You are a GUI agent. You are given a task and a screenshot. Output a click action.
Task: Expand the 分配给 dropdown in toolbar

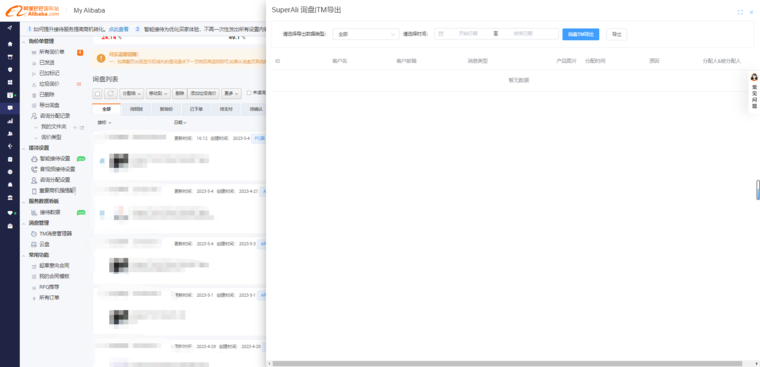[x=132, y=93]
